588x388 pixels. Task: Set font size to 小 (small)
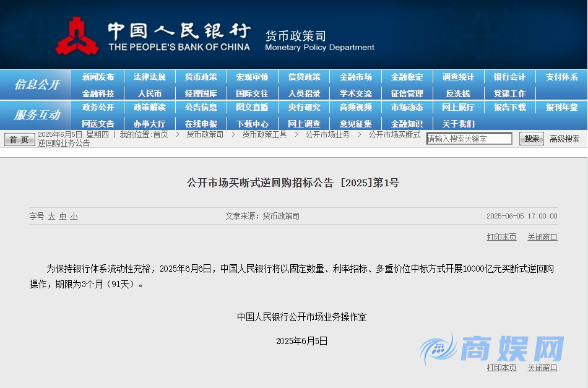tap(74, 217)
